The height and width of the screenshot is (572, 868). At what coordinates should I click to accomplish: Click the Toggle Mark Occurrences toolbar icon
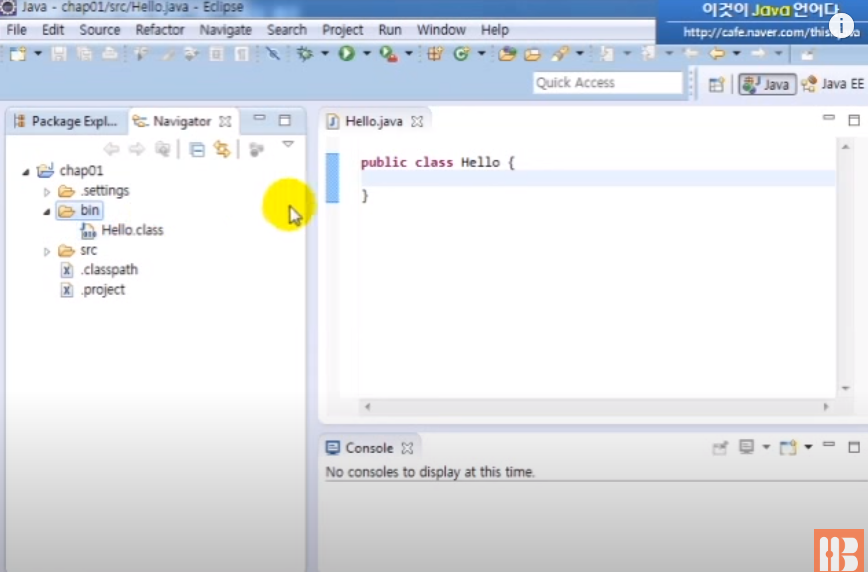pos(167,54)
